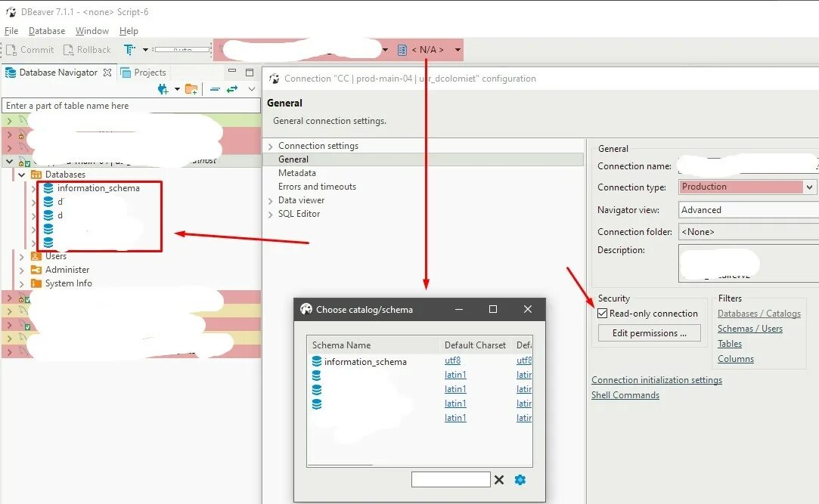This screenshot has height=504, width=819.
Task: Open the Databases / Catalogs filter link
Action: pyautogui.click(x=759, y=313)
